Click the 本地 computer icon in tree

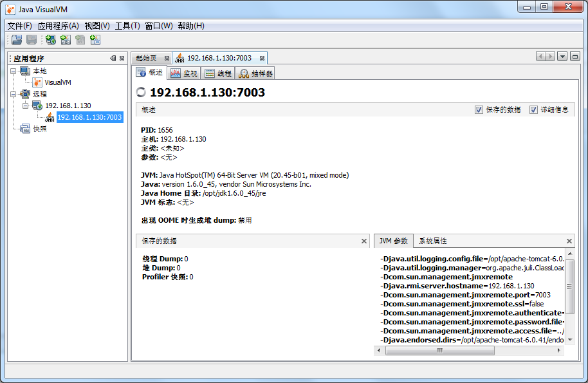[x=25, y=71]
